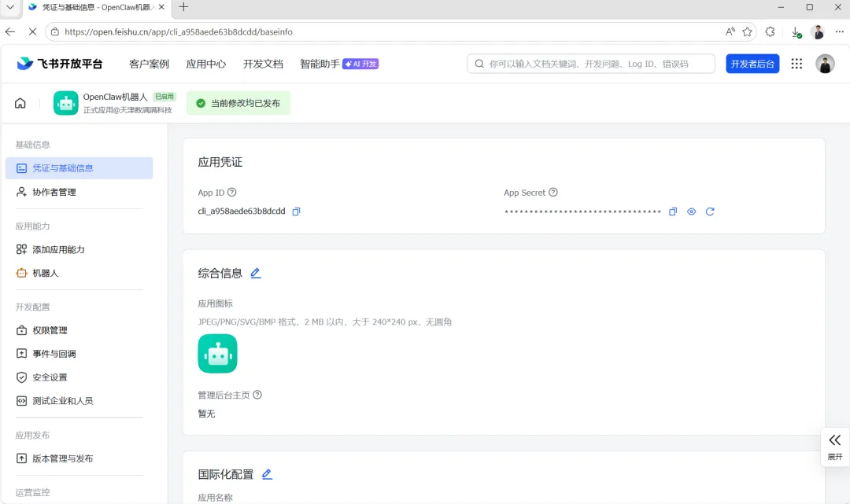Click the AI 开发 badge
The height and width of the screenshot is (504, 850).
(x=360, y=64)
